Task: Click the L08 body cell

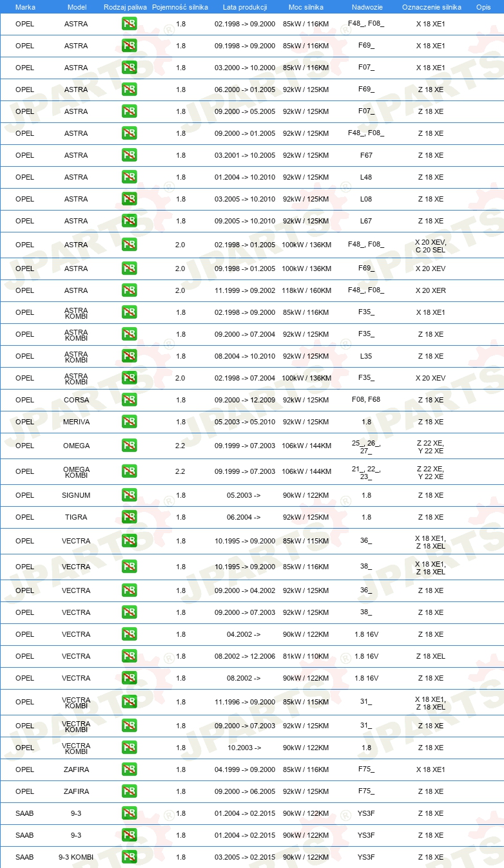Action: click(x=366, y=199)
